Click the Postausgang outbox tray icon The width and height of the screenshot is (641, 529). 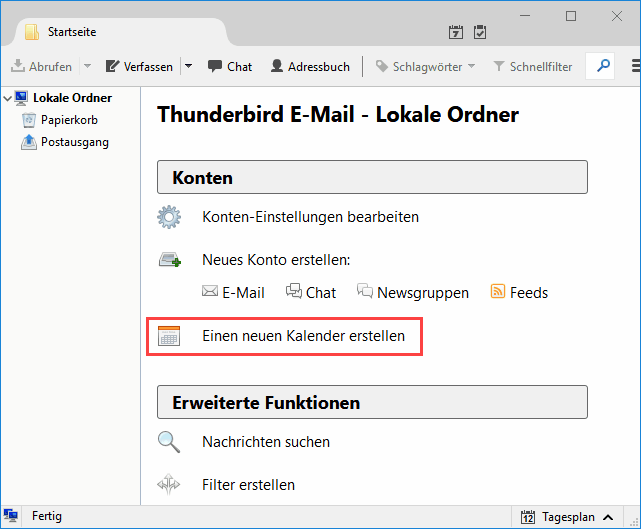pos(29,142)
